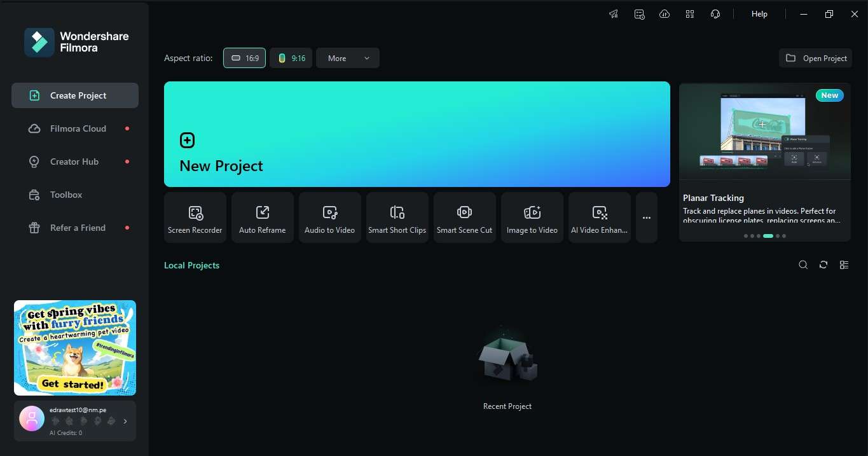Click the folder icon on Open Project
This screenshot has width=868, height=456.
point(790,58)
